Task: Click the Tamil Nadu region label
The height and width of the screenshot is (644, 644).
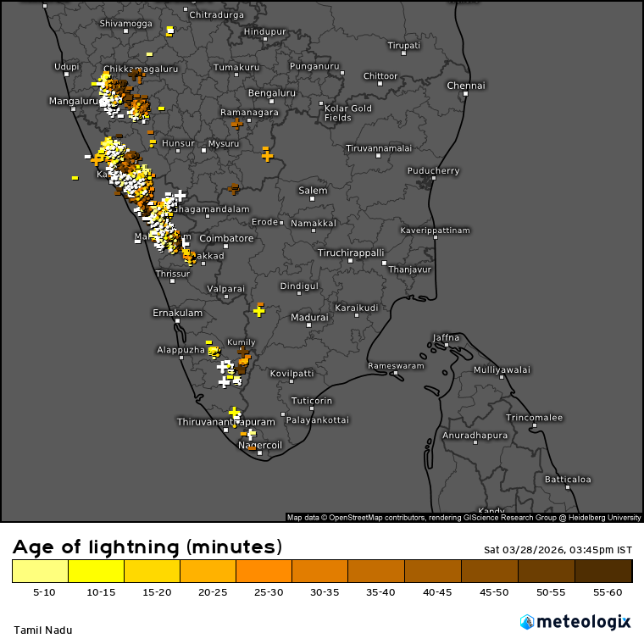Action: (x=43, y=630)
